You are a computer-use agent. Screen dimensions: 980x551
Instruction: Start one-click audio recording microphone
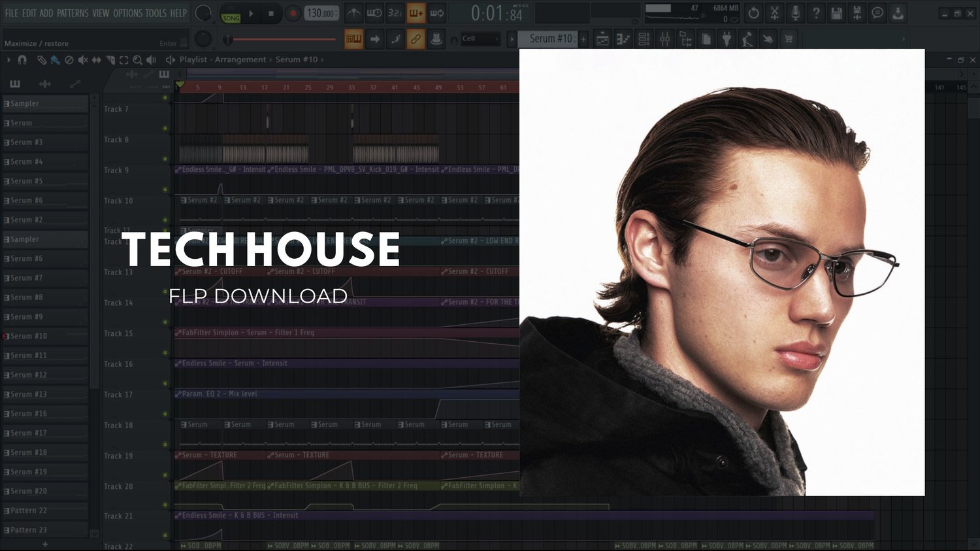click(x=795, y=13)
